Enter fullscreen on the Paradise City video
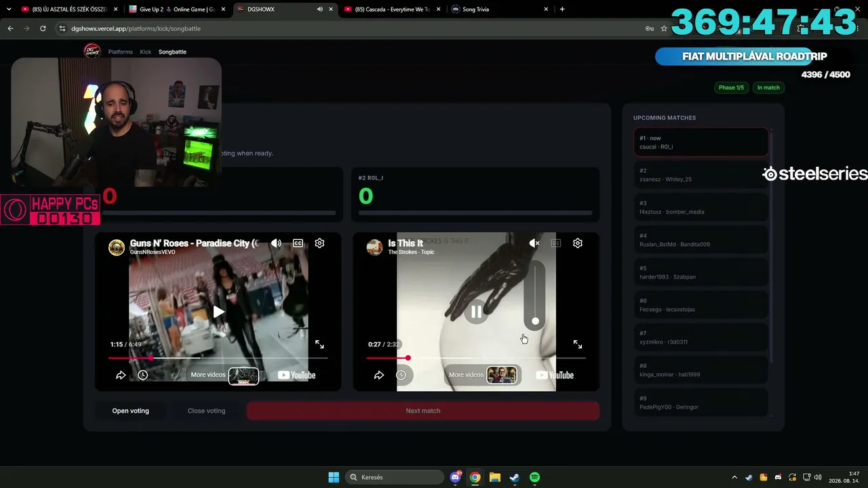Viewport: 868px width, 488px height. [319, 344]
